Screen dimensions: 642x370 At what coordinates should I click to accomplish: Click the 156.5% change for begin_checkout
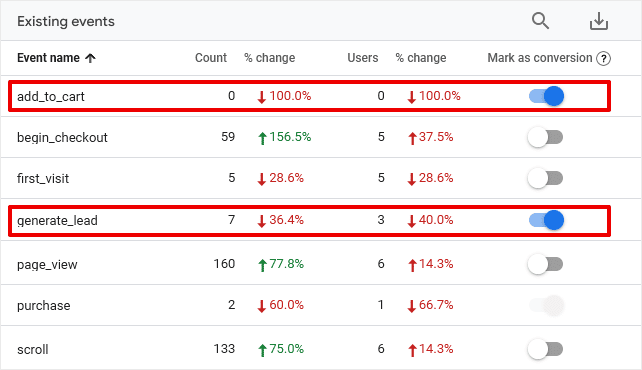tap(284, 137)
